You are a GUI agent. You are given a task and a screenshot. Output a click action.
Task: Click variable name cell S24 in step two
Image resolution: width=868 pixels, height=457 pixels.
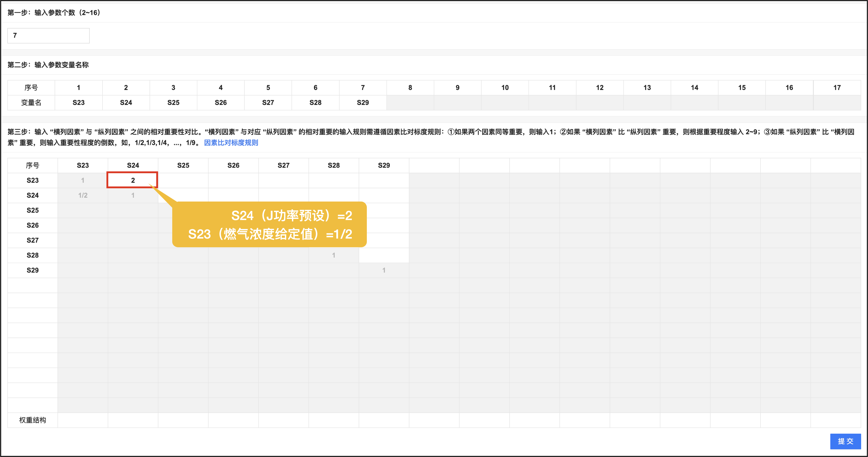(x=126, y=102)
